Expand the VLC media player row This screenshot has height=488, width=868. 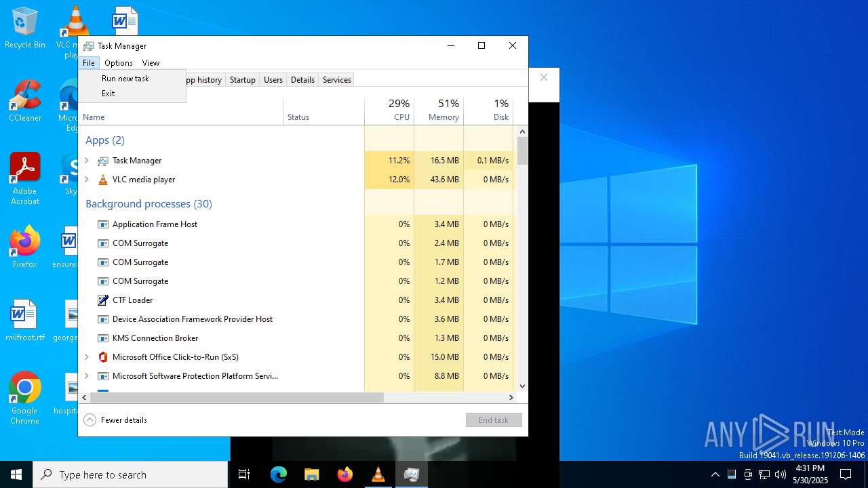click(x=86, y=180)
